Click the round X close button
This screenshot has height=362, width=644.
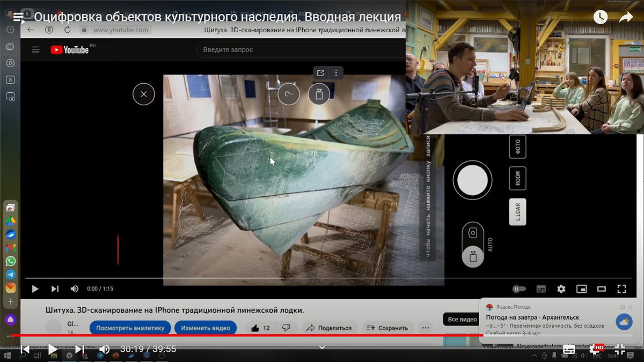(143, 94)
